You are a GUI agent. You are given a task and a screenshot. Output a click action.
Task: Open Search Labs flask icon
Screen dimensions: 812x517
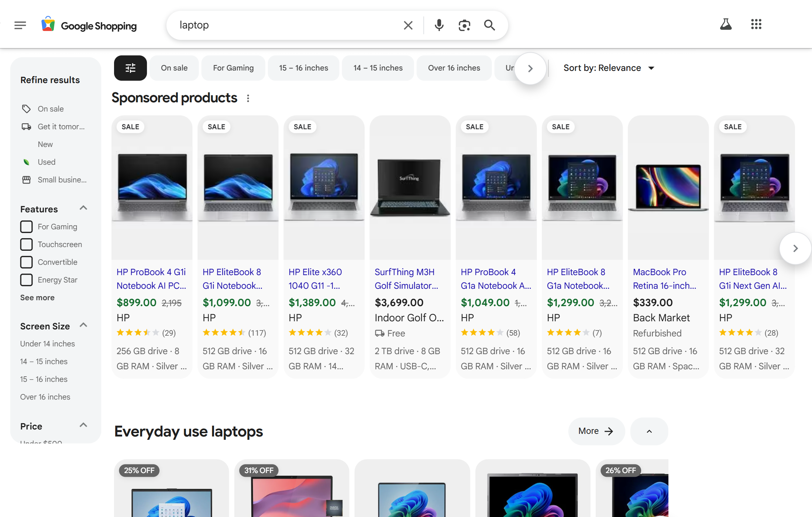coord(726,25)
